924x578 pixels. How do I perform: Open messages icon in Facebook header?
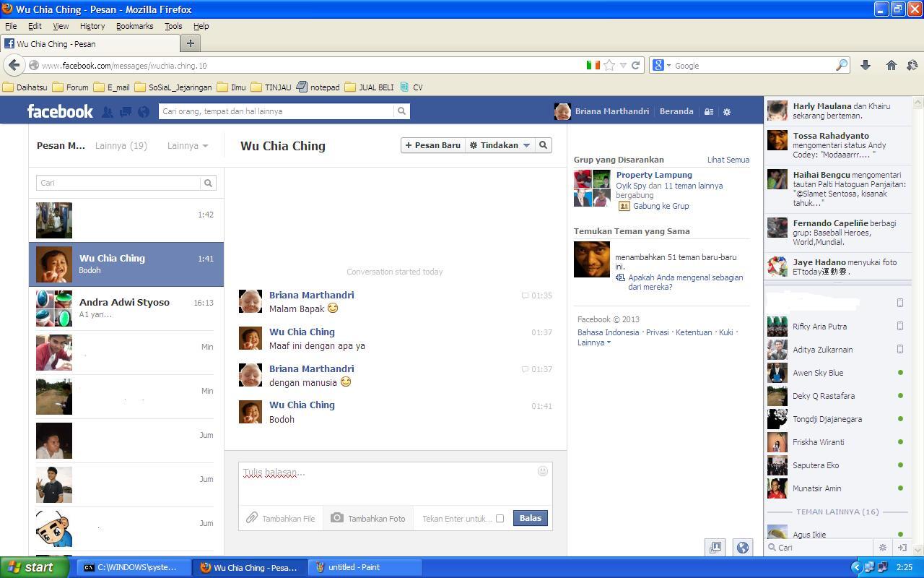click(125, 112)
